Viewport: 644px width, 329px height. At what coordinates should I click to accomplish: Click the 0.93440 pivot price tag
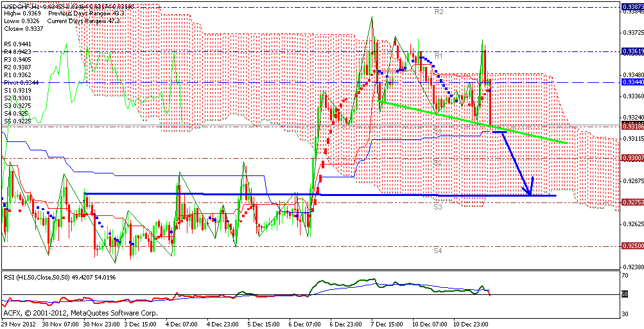point(631,82)
